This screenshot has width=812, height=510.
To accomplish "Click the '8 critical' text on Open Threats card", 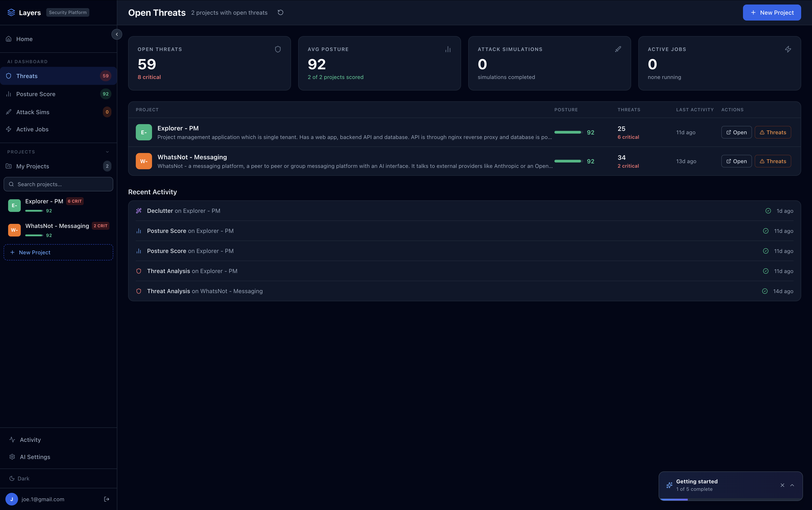I will pos(149,77).
